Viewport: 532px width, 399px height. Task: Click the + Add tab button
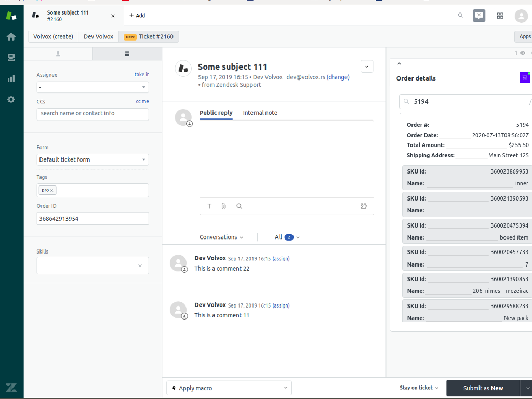(137, 15)
